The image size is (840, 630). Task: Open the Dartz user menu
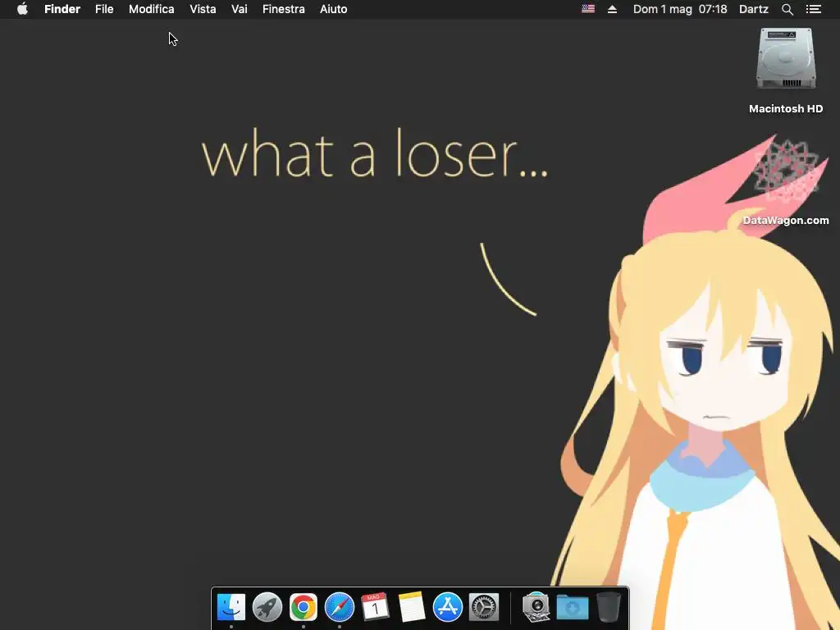(x=753, y=9)
